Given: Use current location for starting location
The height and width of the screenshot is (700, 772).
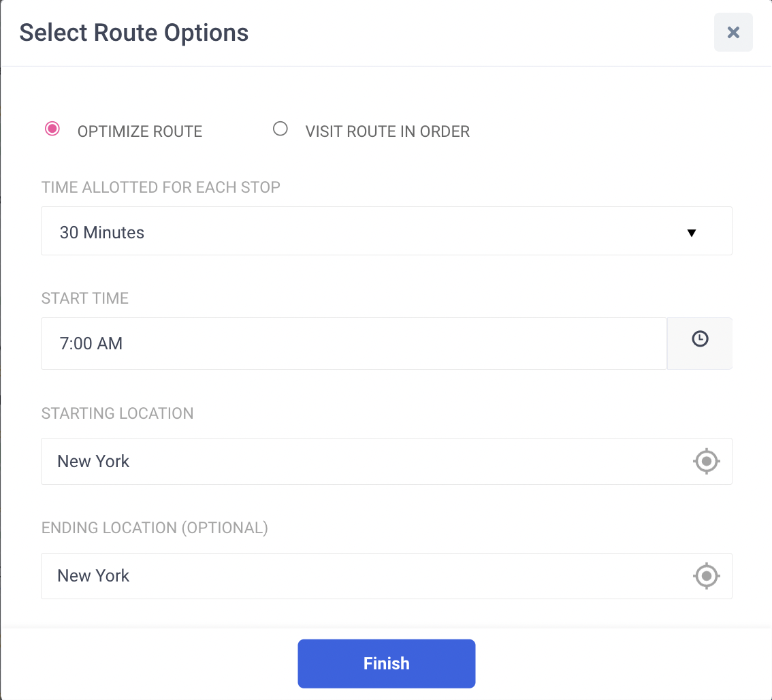Looking at the screenshot, I should pyautogui.click(x=707, y=462).
